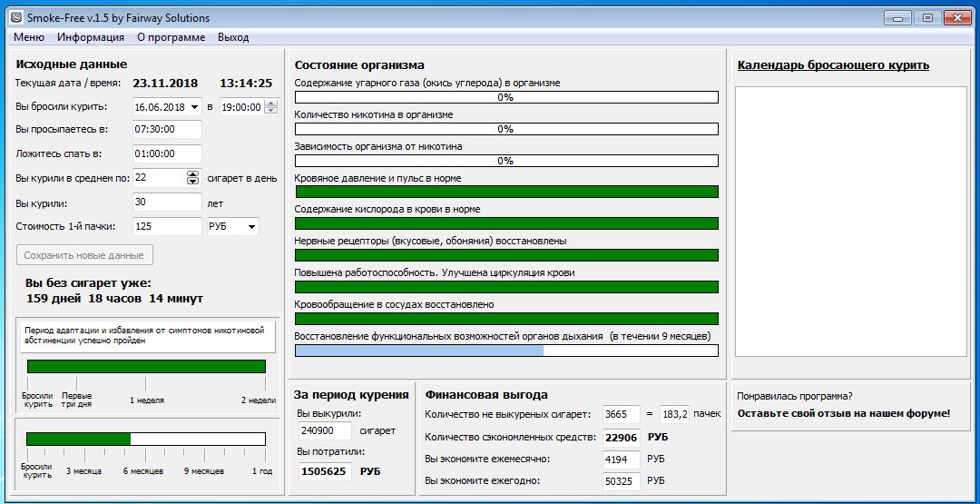Image resolution: width=980 pixels, height=504 pixels.
Task: Click the years smoked field
Action: point(166,203)
